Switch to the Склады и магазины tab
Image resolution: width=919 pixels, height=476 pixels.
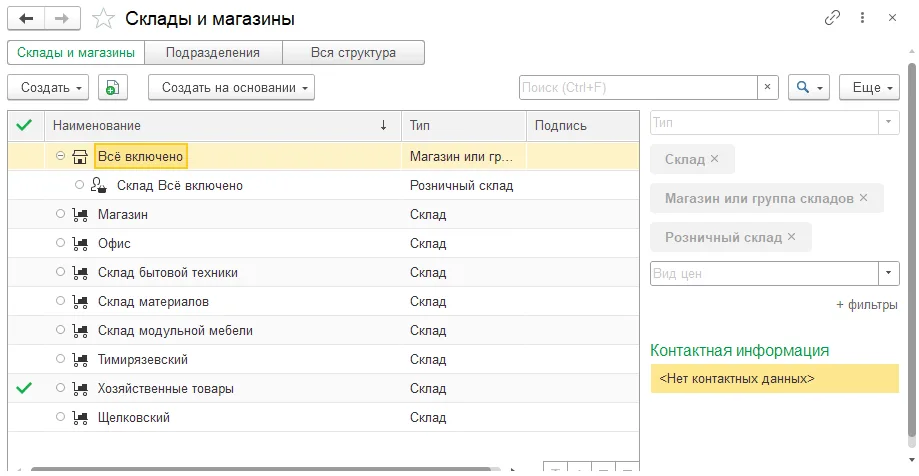tap(76, 52)
